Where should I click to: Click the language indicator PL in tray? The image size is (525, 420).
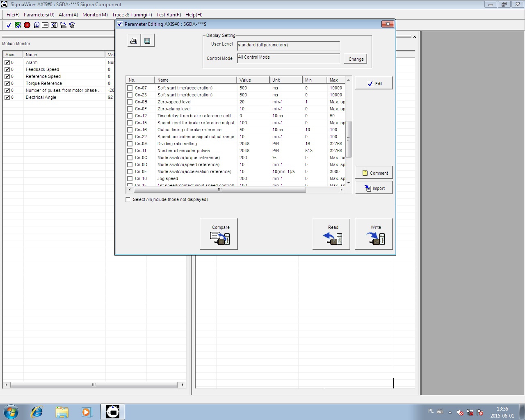[x=431, y=411]
